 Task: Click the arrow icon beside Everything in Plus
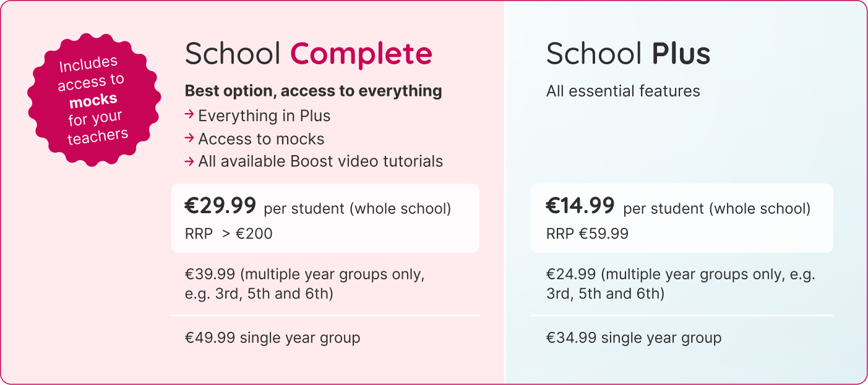click(190, 115)
